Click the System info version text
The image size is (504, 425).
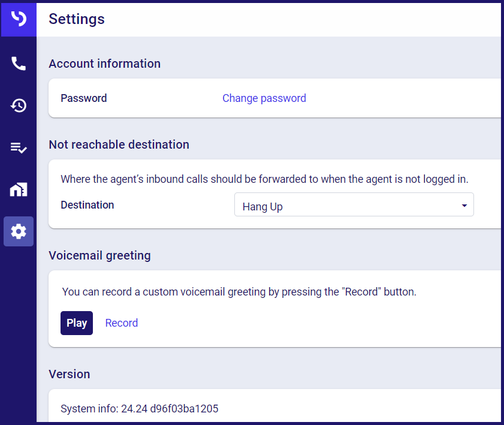[139, 409]
